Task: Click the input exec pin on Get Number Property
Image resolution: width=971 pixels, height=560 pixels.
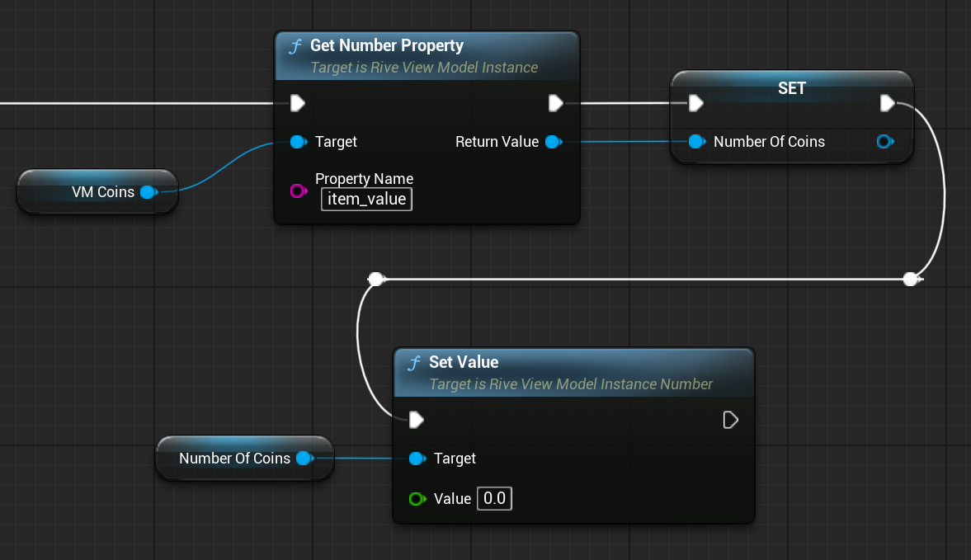Action: (x=297, y=103)
